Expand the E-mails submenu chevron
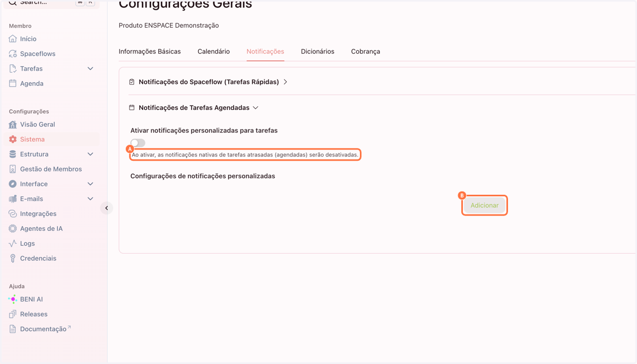 (90, 198)
